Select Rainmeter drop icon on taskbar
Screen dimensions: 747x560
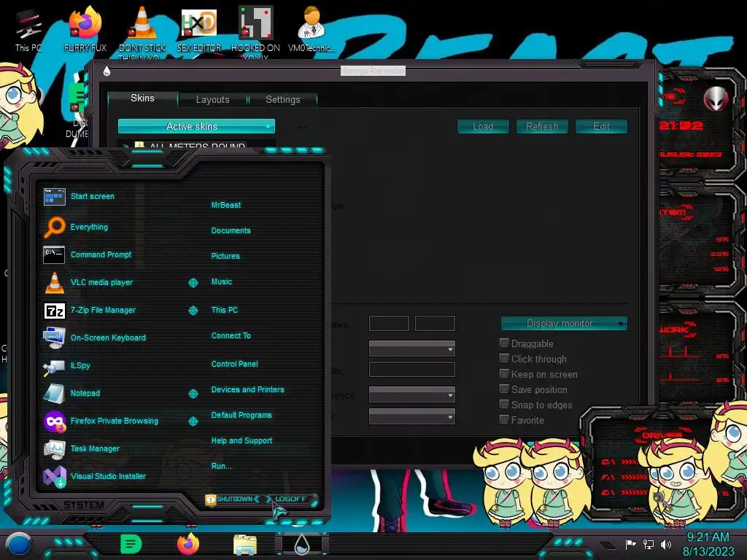(x=302, y=544)
